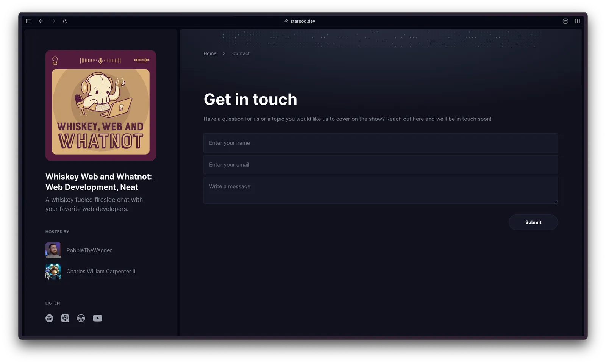The width and height of the screenshot is (606, 364).
Task: Select the Contact breadcrumb item
Action: [x=241, y=53]
